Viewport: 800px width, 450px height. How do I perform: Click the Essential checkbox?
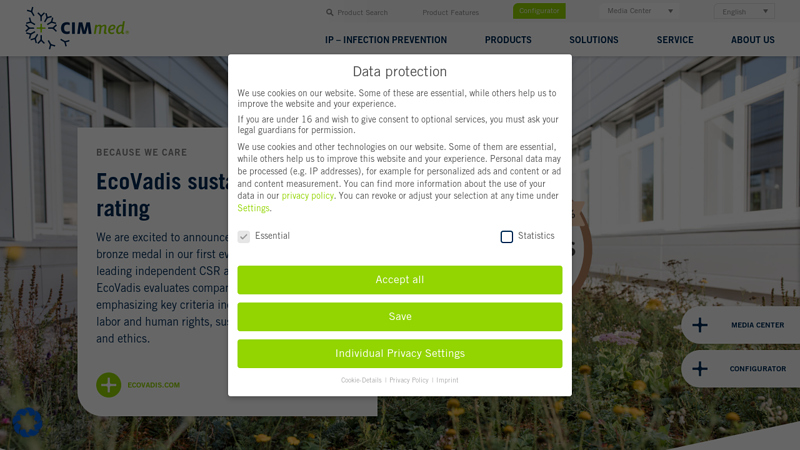(x=244, y=236)
